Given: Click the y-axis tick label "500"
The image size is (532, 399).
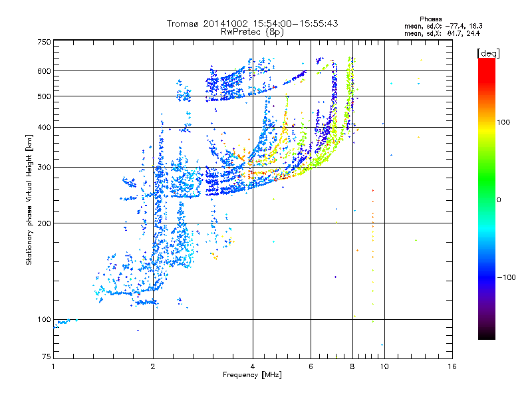Looking at the screenshot, I should [44, 96].
